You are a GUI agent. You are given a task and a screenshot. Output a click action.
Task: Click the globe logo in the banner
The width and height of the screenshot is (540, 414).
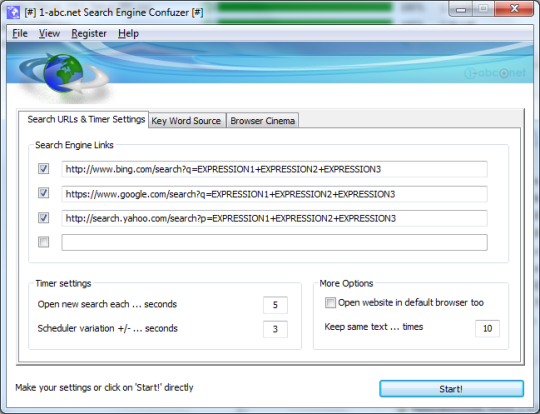click(x=63, y=73)
